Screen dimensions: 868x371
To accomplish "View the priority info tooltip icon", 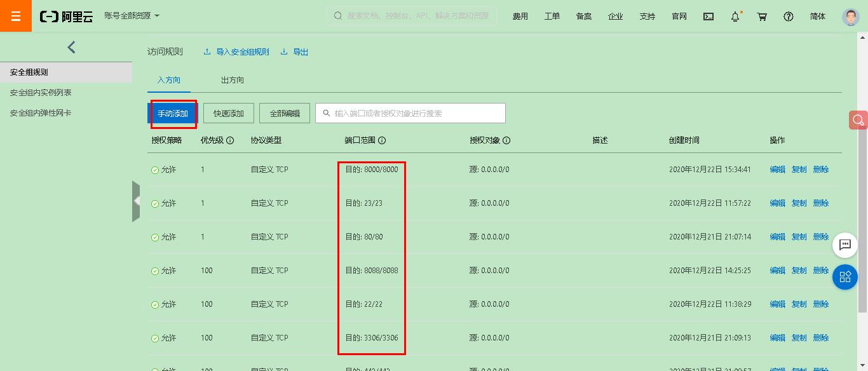I will click(229, 140).
